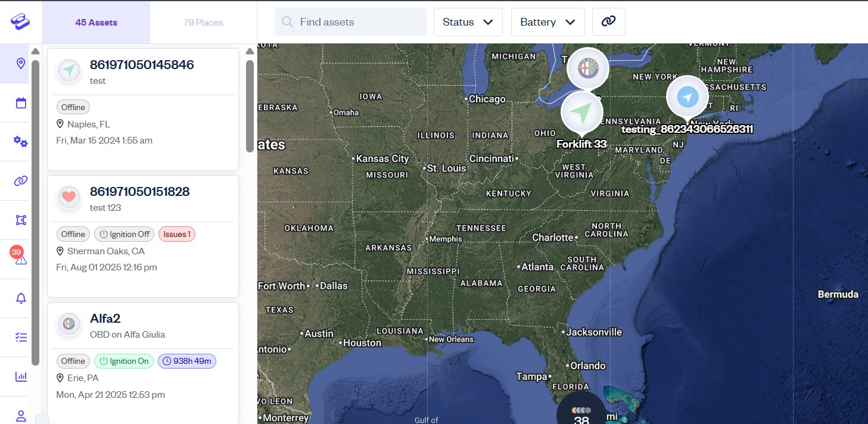Screen dimensions: 868x424
Task: Open the geofence polygon sidebar icon
Action: [x=21, y=220]
